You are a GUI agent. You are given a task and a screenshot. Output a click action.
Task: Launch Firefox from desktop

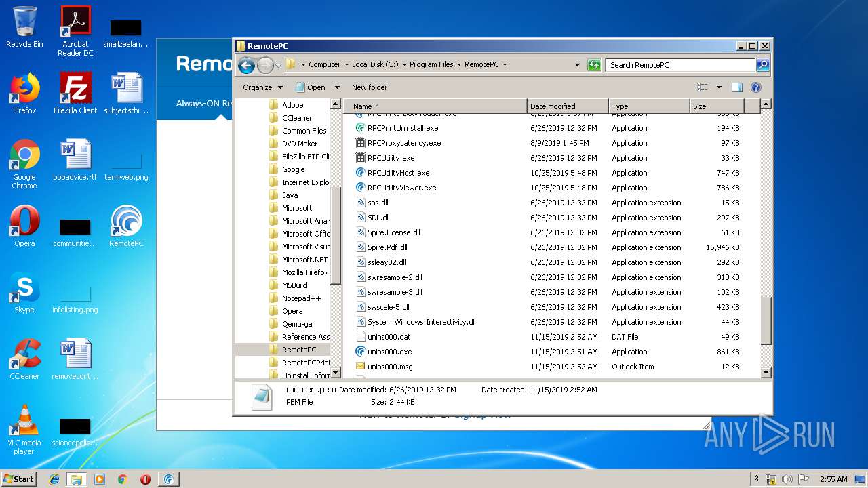24,94
